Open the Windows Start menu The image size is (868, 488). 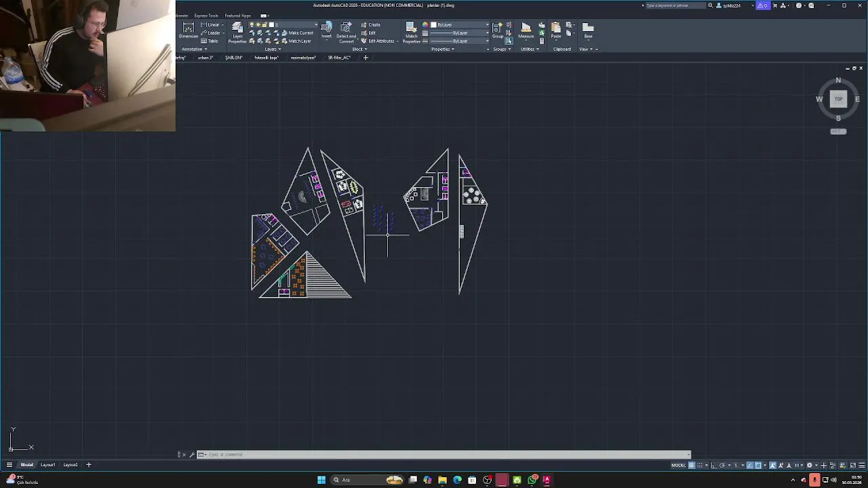tap(321, 480)
